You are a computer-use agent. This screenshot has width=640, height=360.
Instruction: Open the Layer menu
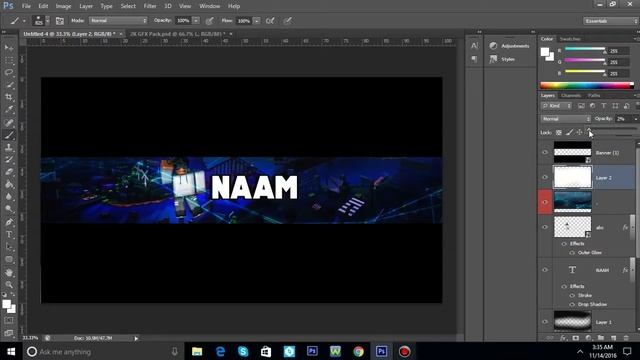[x=86, y=6]
